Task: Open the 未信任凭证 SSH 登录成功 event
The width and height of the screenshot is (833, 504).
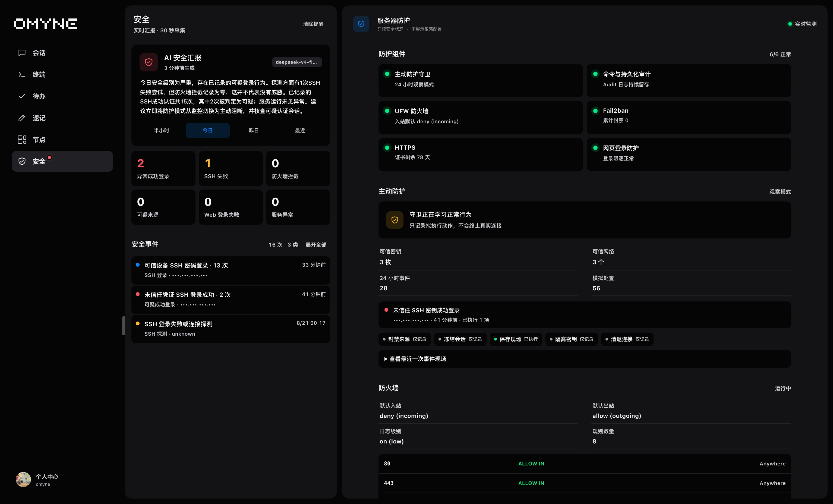Action: [x=231, y=300]
